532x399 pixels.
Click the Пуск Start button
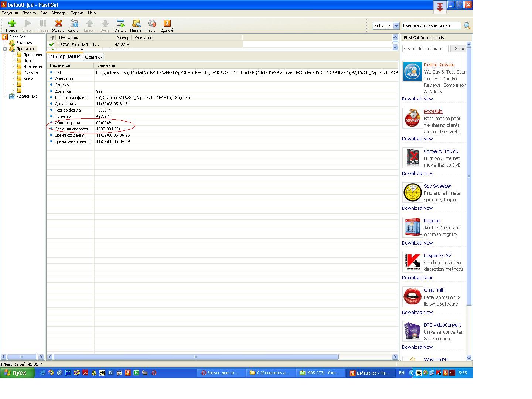click(x=17, y=373)
